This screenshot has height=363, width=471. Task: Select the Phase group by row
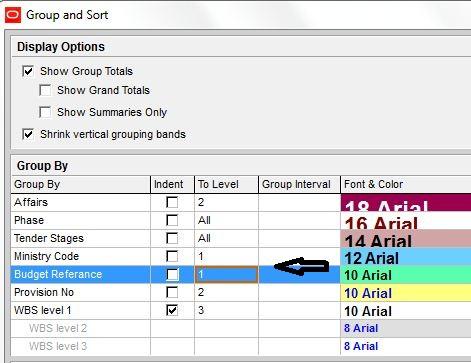click(x=81, y=220)
